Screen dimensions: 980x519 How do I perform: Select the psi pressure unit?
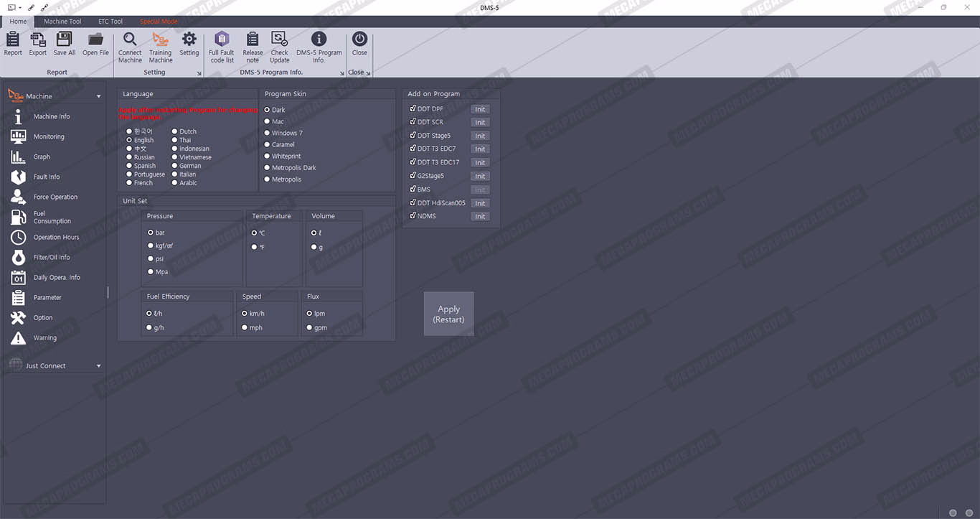tap(151, 258)
